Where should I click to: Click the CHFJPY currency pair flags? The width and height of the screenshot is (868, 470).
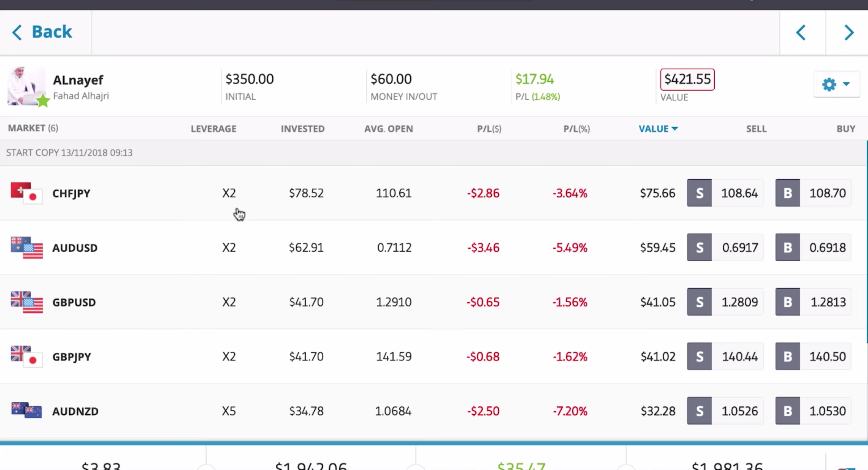26,193
